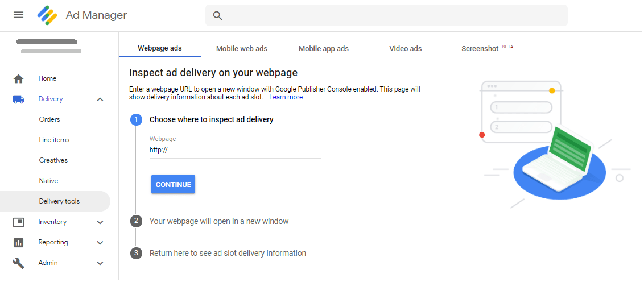Click the Webpage URL input field

click(x=235, y=150)
